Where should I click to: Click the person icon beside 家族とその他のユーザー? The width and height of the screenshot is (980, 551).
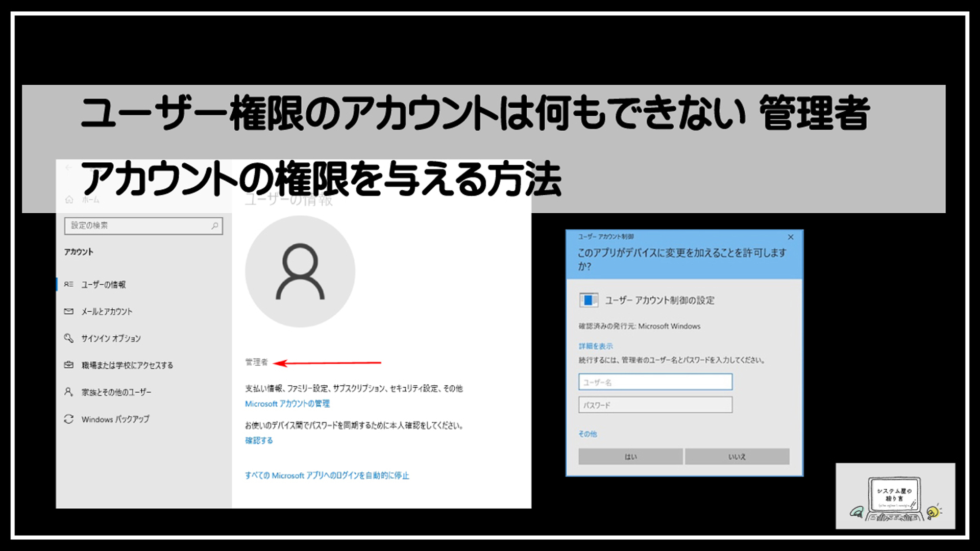coord(68,392)
